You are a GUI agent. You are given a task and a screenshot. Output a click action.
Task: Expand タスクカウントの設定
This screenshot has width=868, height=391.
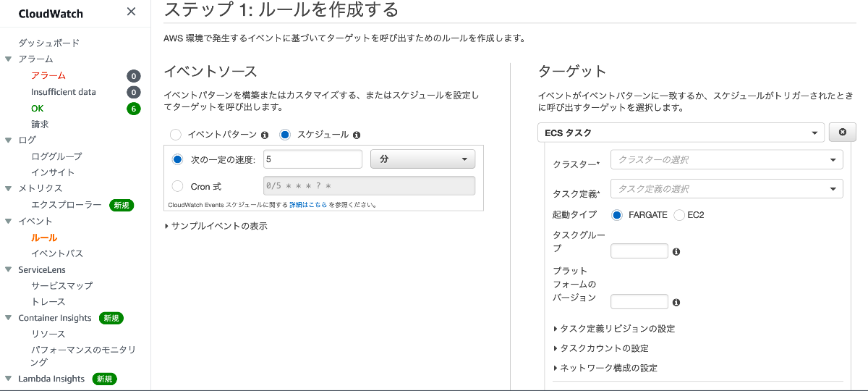tap(600, 348)
